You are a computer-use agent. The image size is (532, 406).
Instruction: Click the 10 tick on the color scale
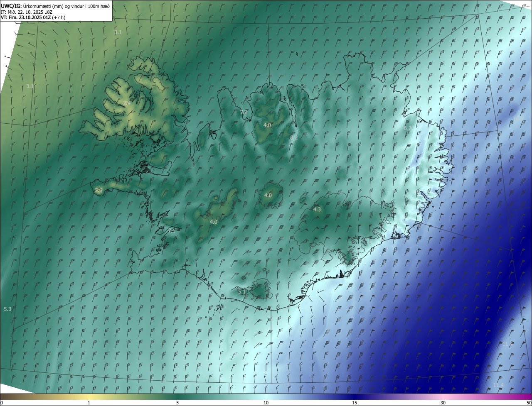266,403
